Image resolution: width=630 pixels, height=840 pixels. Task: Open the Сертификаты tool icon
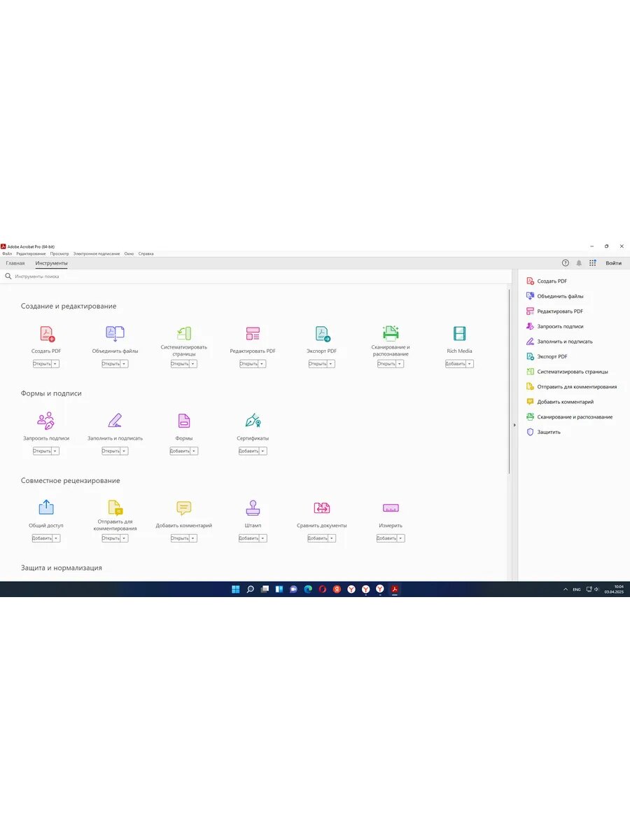pyautogui.click(x=253, y=421)
